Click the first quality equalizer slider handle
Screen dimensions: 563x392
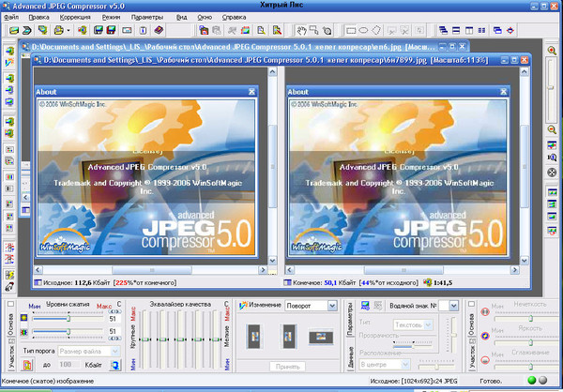coord(145,339)
